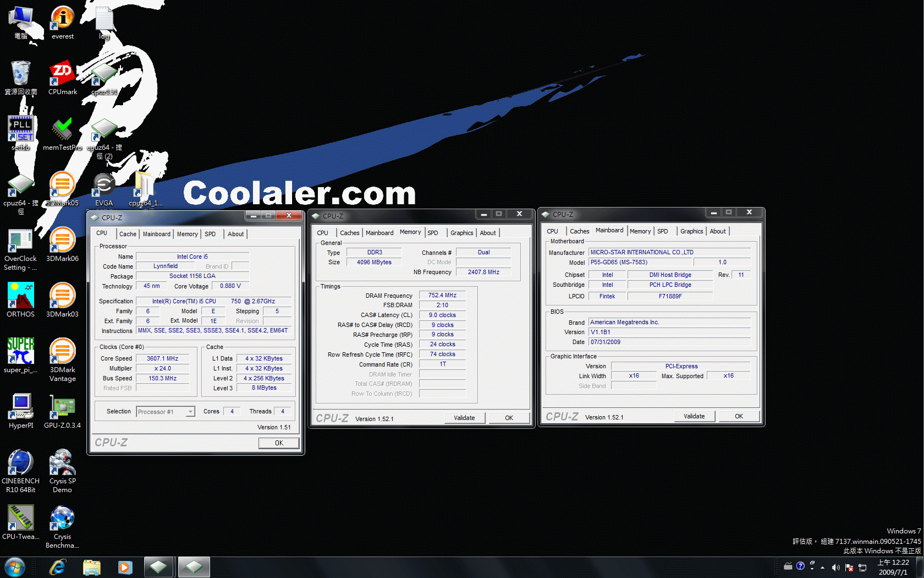Switch to Cache tab in first CPU-Z window

128,234
